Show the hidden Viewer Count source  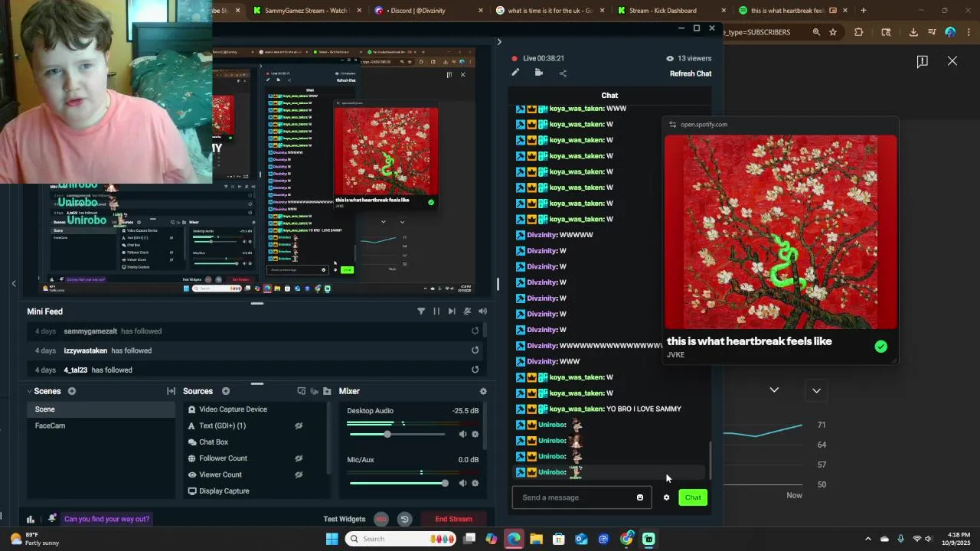(299, 474)
